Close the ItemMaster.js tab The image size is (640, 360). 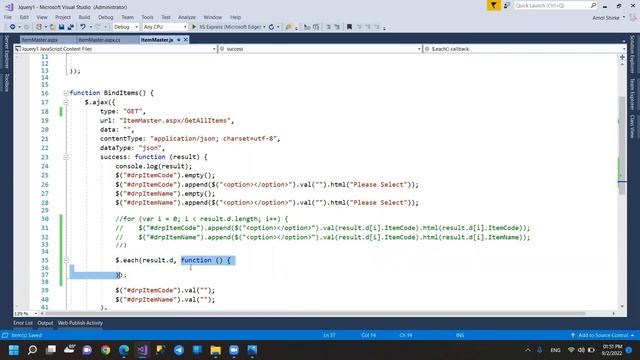pyautogui.click(x=186, y=40)
